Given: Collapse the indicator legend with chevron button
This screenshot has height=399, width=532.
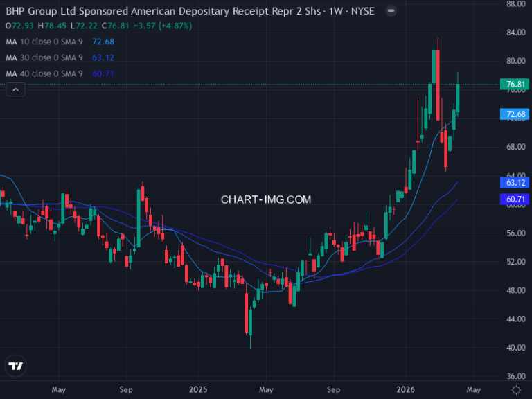Looking at the screenshot, I should [x=16, y=90].
